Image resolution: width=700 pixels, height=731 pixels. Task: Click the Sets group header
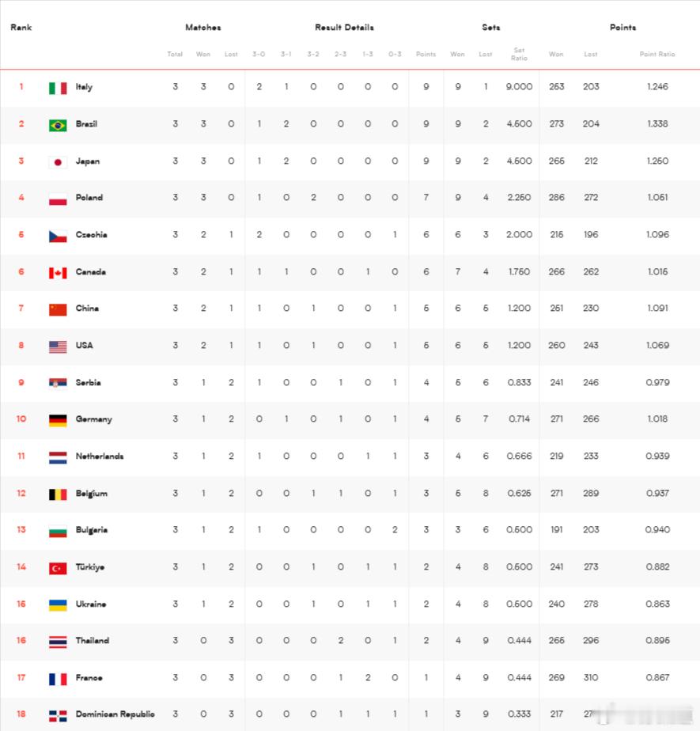pos(490,27)
